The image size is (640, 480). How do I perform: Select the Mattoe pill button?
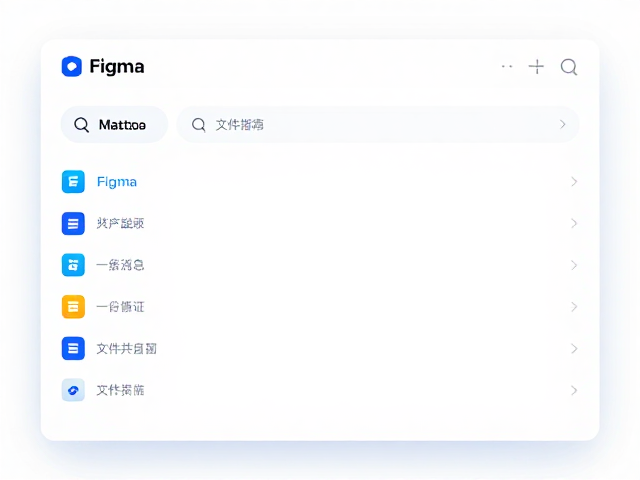(x=114, y=124)
